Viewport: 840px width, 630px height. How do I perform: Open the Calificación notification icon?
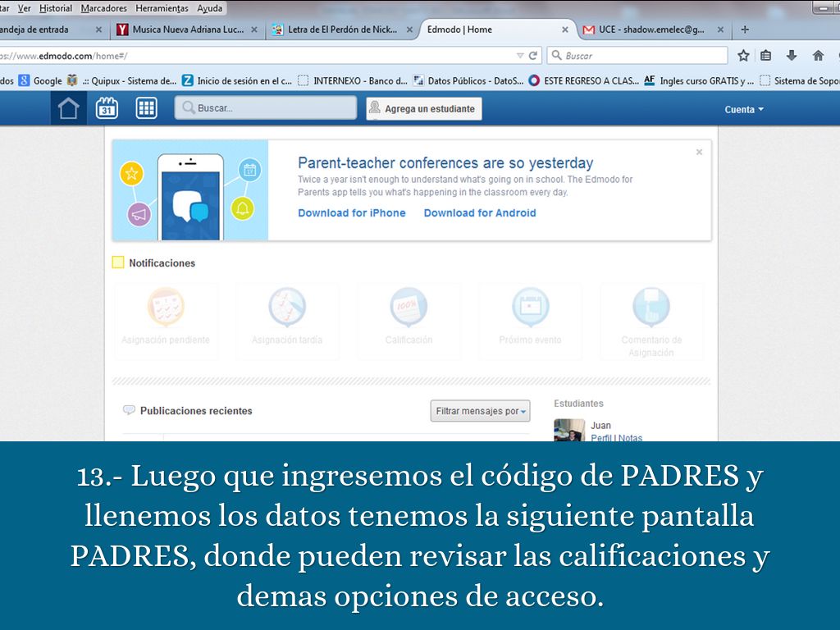point(409,308)
